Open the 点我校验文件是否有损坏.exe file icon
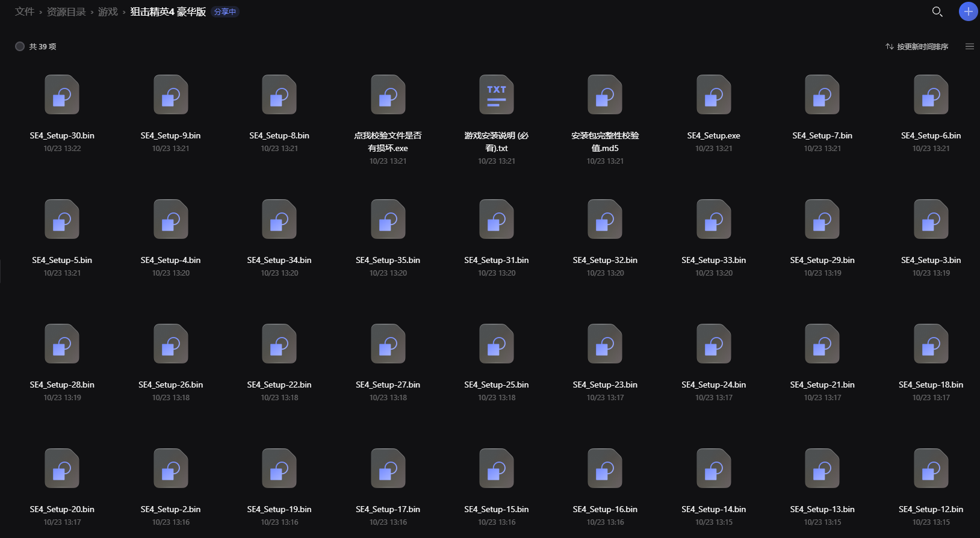 (388, 94)
